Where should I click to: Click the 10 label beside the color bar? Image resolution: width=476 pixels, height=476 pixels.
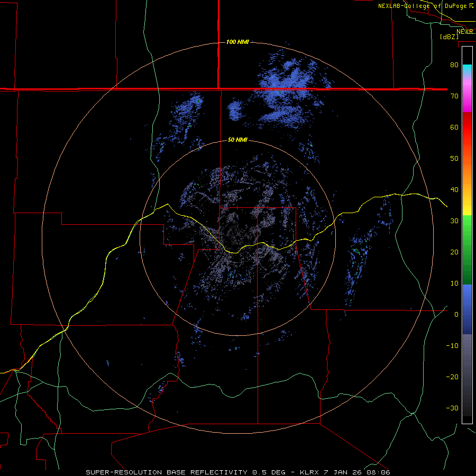click(454, 283)
